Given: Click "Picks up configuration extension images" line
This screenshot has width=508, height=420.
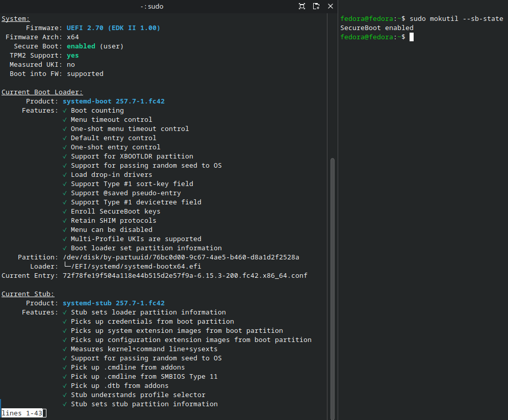Looking at the screenshot, I should [191, 339].
